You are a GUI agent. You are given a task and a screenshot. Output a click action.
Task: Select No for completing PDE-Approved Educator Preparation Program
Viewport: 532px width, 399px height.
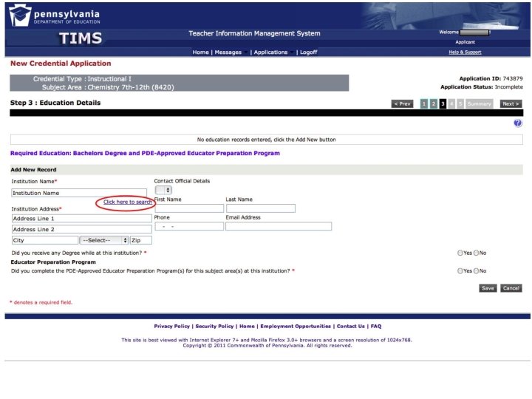coord(476,270)
